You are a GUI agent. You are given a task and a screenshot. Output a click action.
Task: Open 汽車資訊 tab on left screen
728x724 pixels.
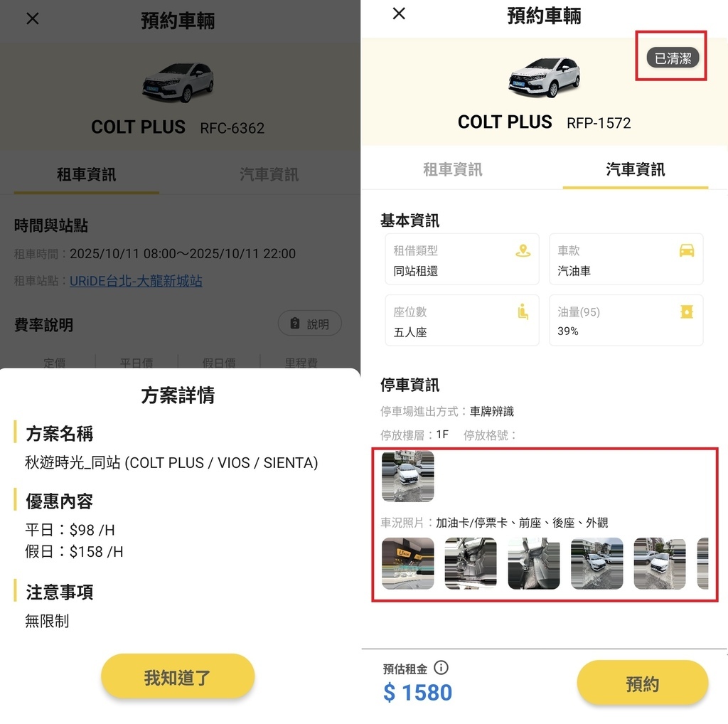(269, 175)
